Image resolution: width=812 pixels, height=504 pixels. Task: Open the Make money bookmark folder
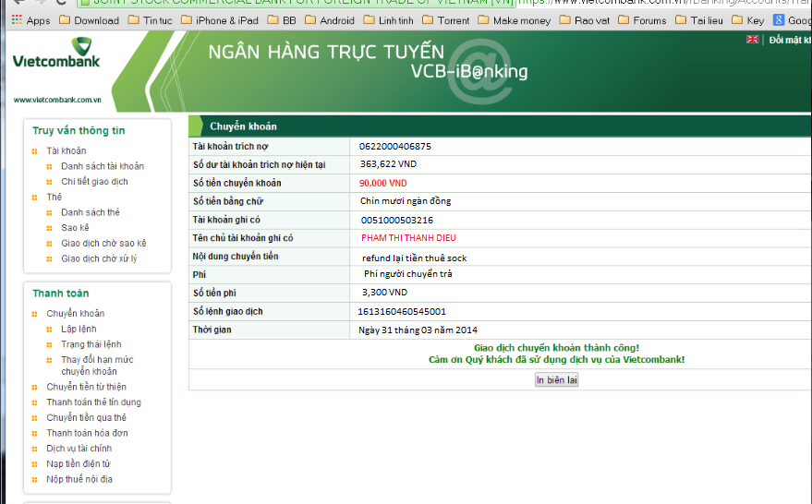pos(515,20)
